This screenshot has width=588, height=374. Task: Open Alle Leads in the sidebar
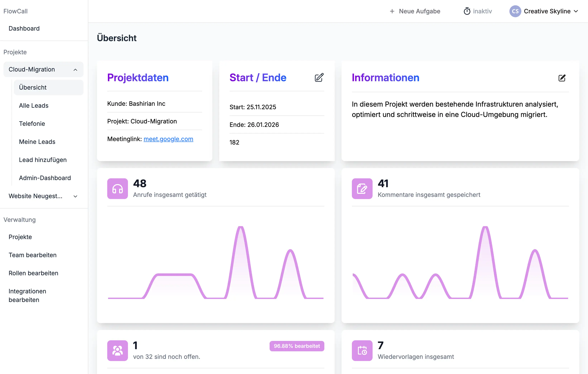click(x=34, y=106)
